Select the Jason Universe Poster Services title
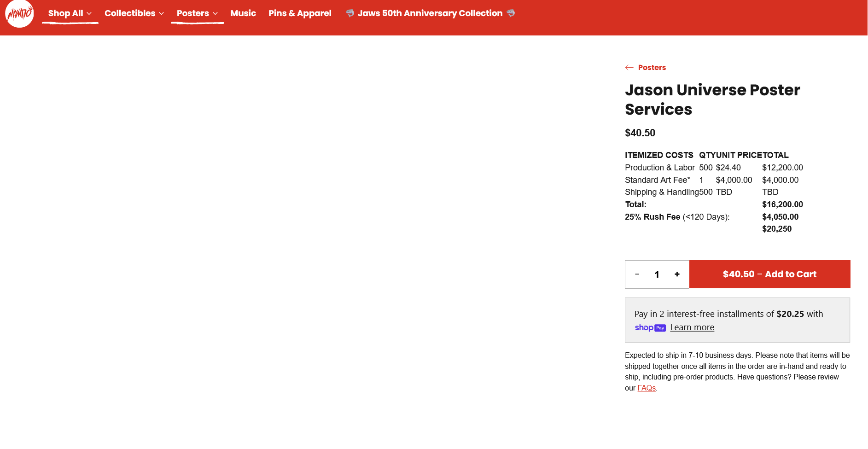This screenshot has height=449, width=868. (x=712, y=99)
